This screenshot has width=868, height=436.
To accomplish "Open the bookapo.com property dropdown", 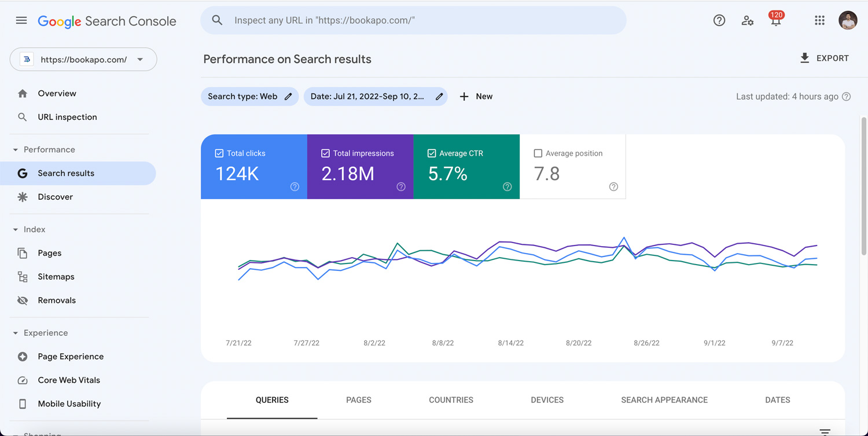I will tap(83, 60).
